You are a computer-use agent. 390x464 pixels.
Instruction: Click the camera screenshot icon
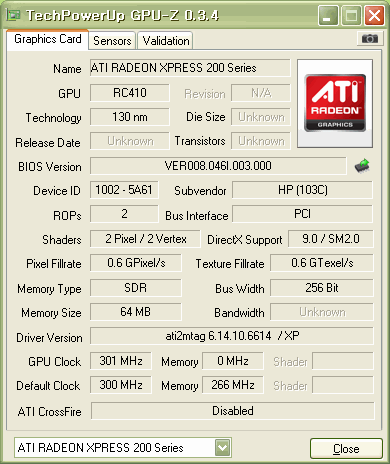point(369,39)
